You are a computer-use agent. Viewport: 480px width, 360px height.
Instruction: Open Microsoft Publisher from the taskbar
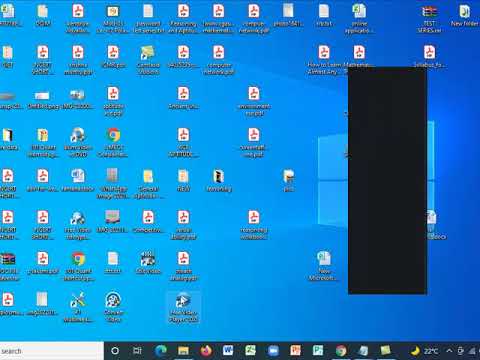coord(318,351)
